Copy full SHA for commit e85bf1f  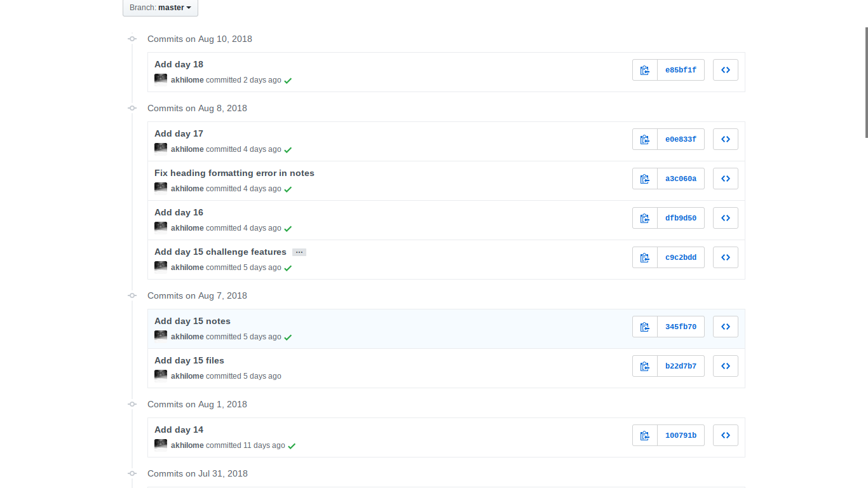[x=645, y=70]
